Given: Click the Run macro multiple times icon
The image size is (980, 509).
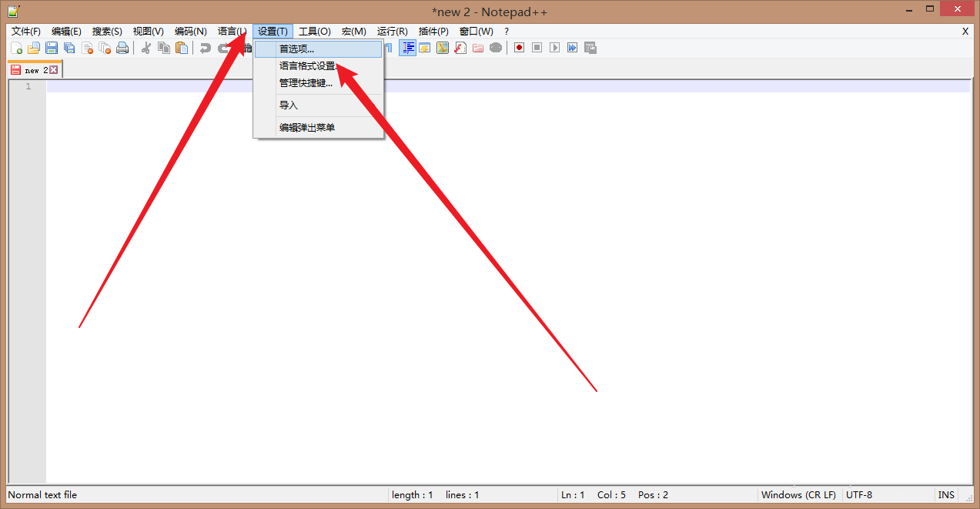Looking at the screenshot, I should [573, 48].
